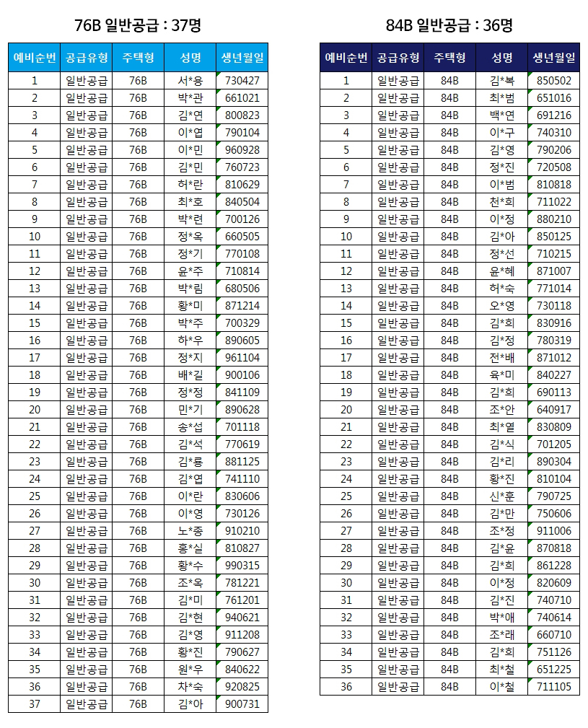Click birthdate cell '700329'

pos(242,323)
